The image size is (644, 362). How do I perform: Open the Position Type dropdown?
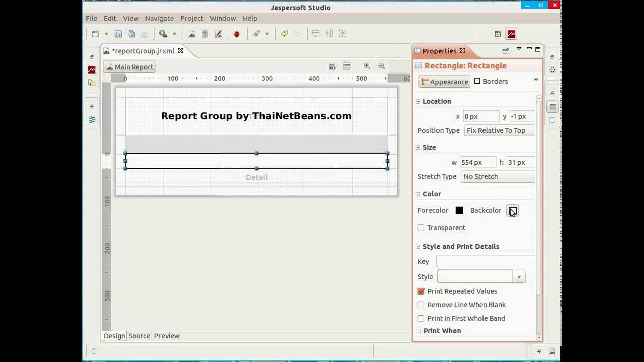click(499, 130)
